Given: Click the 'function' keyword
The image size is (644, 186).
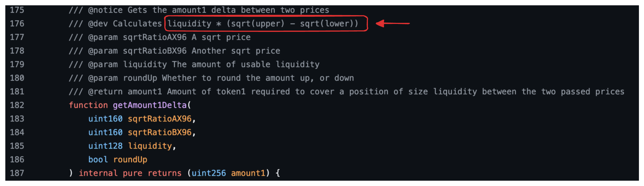Looking at the screenshot, I should pos(88,105).
